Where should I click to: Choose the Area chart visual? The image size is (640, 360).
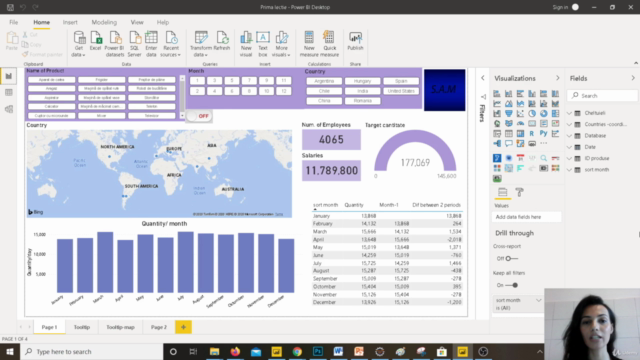pos(509,104)
